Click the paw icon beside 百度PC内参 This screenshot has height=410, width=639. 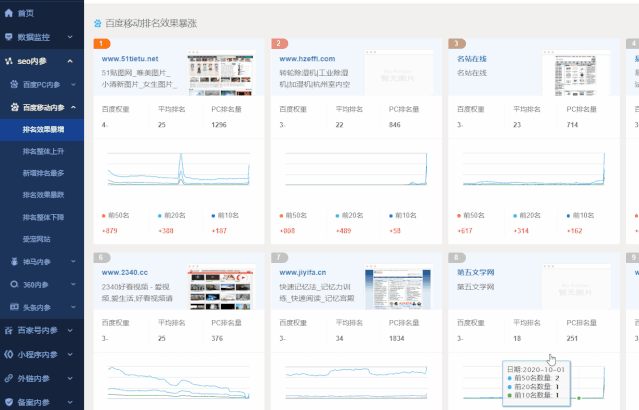(x=14, y=84)
